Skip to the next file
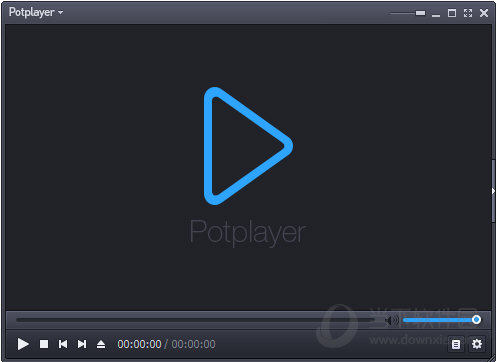Image resolution: width=496 pixels, height=362 pixels. coord(82,344)
